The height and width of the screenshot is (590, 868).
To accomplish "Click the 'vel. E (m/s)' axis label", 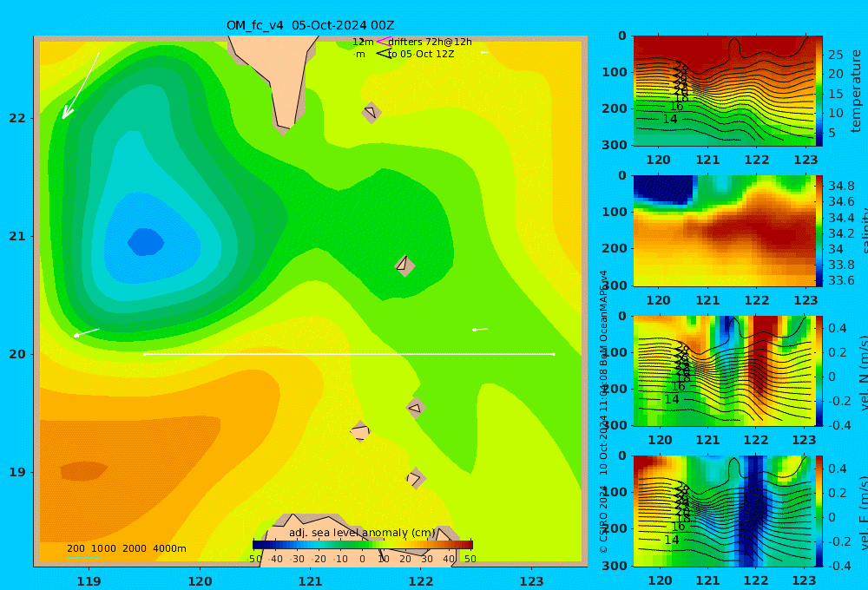I will (863, 512).
